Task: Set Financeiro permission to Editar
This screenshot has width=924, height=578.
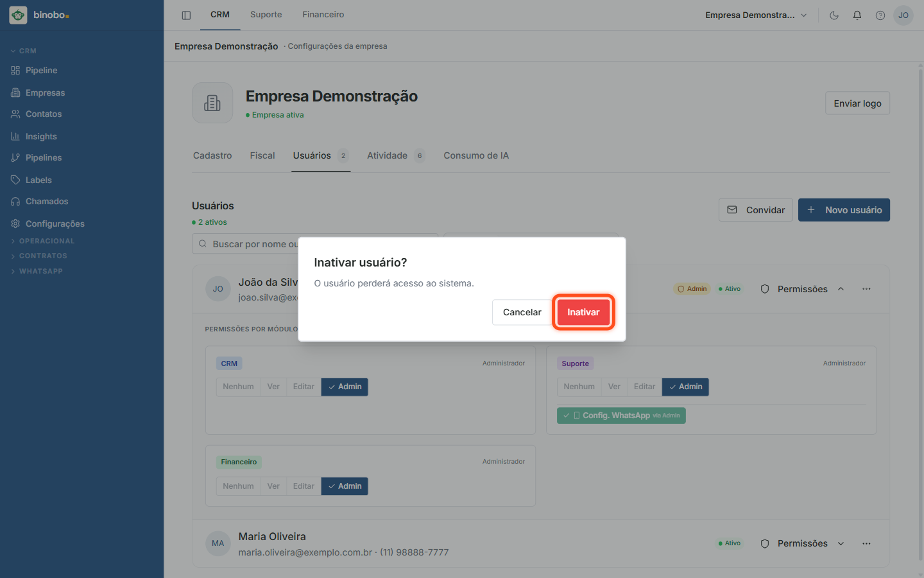Action: click(x=304, y=486)
